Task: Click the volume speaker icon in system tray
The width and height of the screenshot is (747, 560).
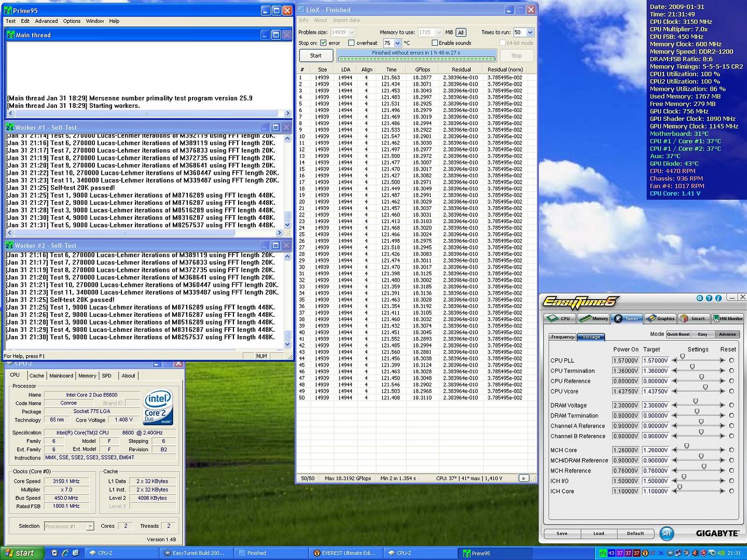Action: (696, 553)
